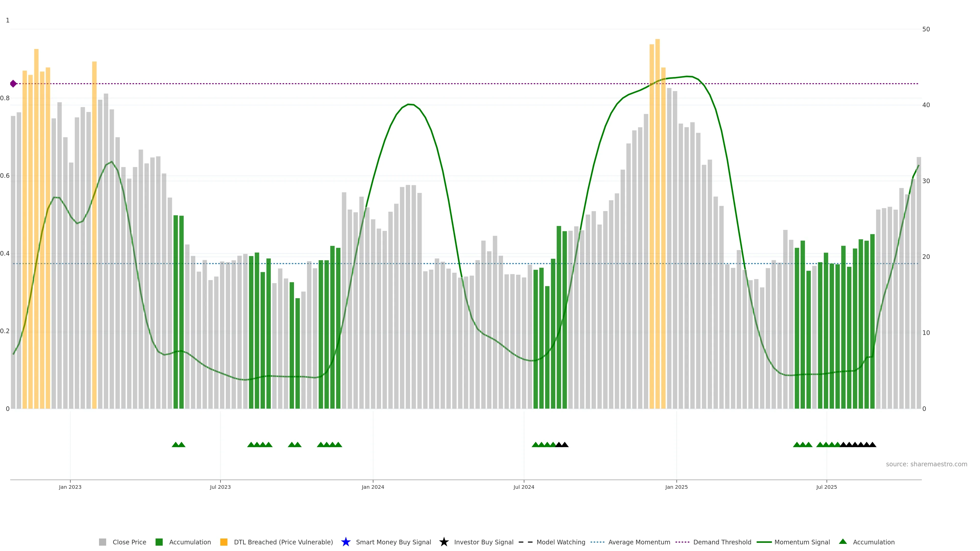
Task: Click the black Investor Buy Signal star
Action: 444,542
